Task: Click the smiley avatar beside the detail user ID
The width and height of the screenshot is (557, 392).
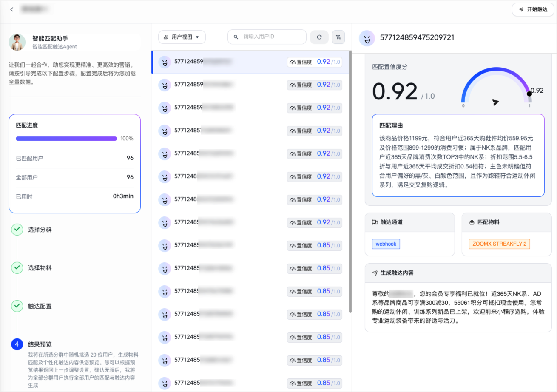Action: [367, 38]
